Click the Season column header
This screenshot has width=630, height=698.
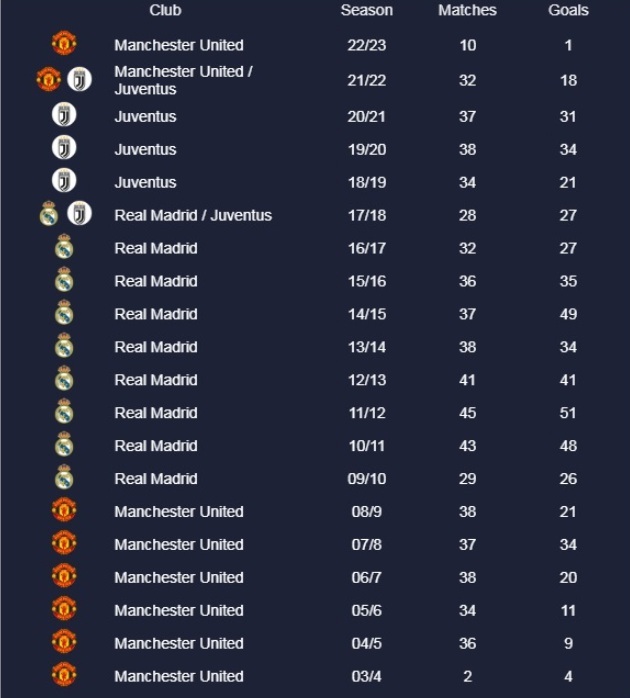pyautogui.click(x=367, y=10)
